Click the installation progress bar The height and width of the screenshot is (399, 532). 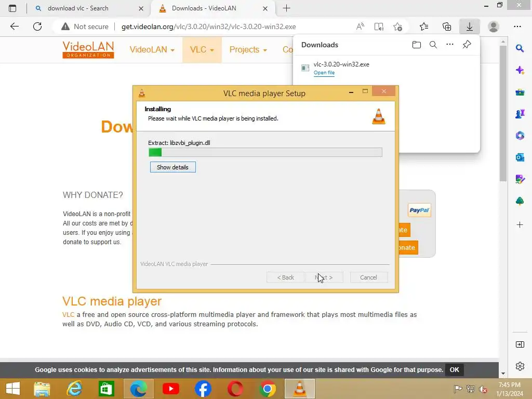point(265,152)
